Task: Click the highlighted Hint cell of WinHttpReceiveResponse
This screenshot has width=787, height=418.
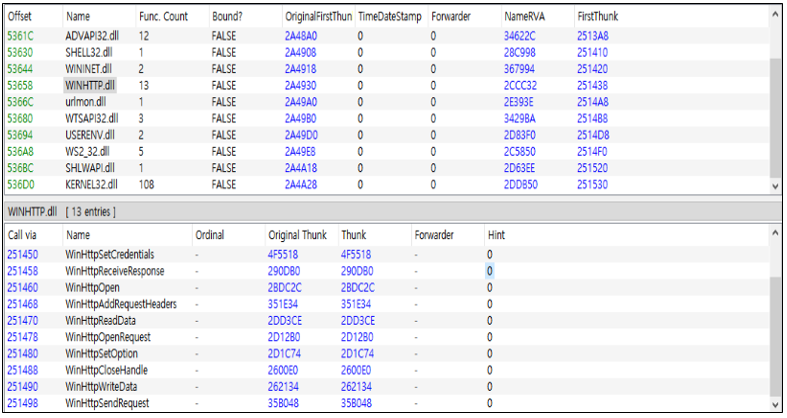Action: point(489,271)
